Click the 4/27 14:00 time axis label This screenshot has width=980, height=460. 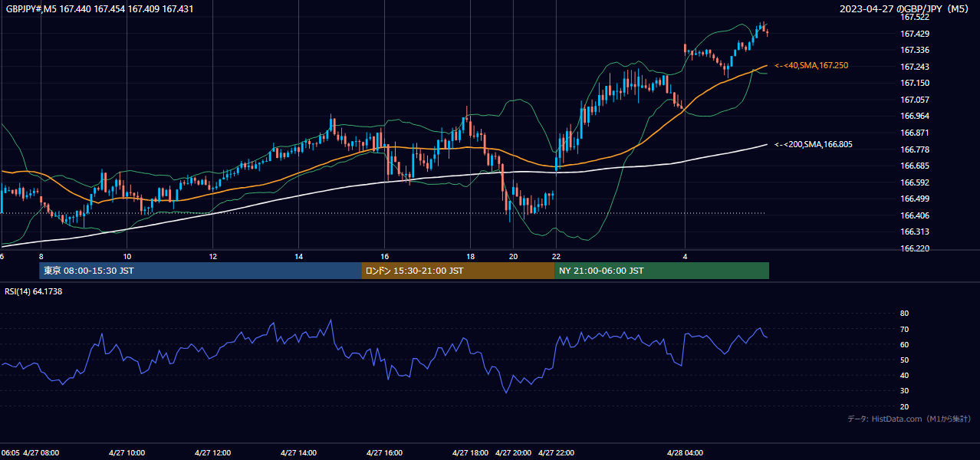coord(299,452)
